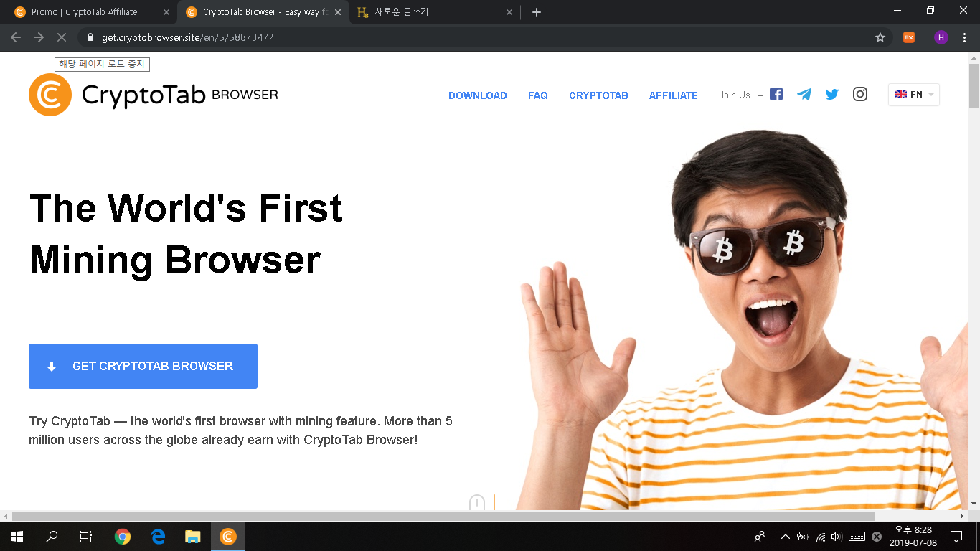980x551 pixels.
Task: Open Windows search from taskbar
Action: tap(52, 537)
